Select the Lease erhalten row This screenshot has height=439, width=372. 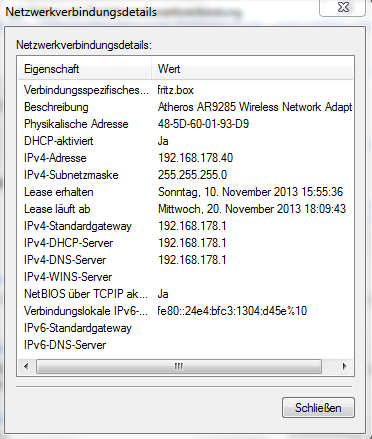pyautogui.click(x=186, y=192)
